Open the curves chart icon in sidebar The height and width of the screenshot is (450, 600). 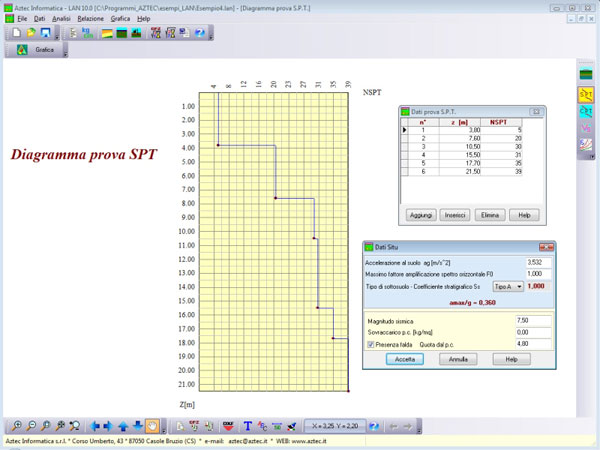pos(586,144)
